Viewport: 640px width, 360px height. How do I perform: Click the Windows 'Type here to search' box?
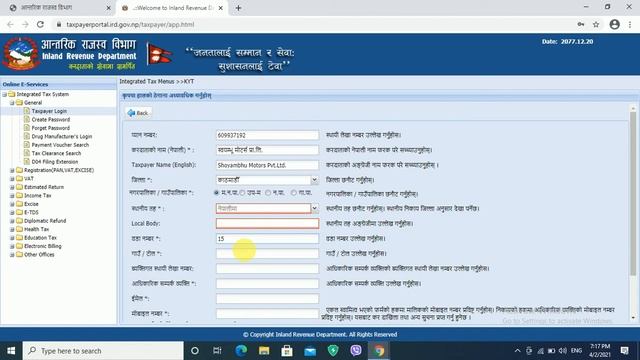103,351
